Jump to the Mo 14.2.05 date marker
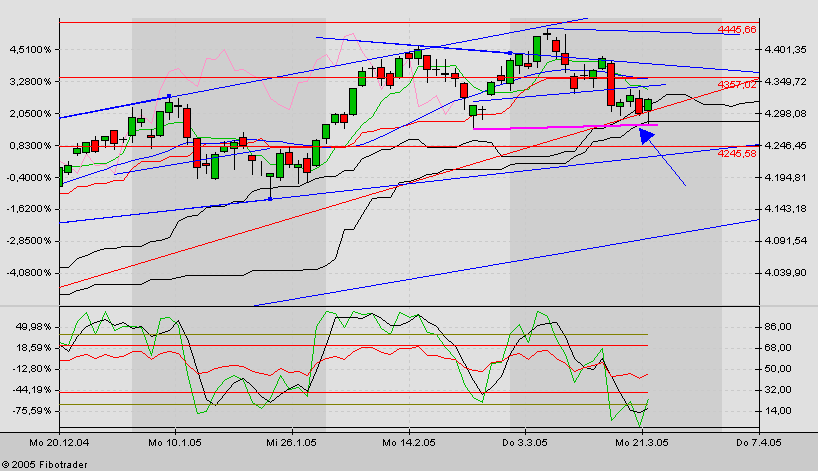Image resolution: width=818 pixels, height=471 pixels. point(410,440)
